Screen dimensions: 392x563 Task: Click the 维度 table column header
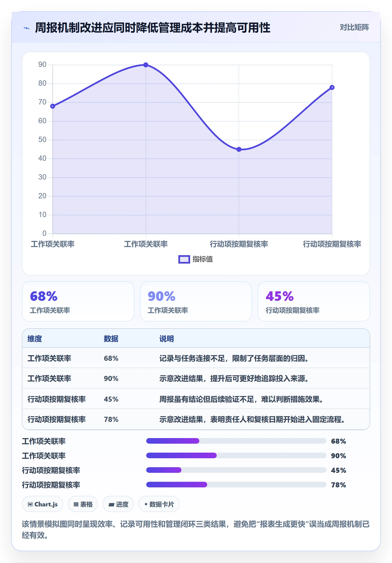coord(35,339)
